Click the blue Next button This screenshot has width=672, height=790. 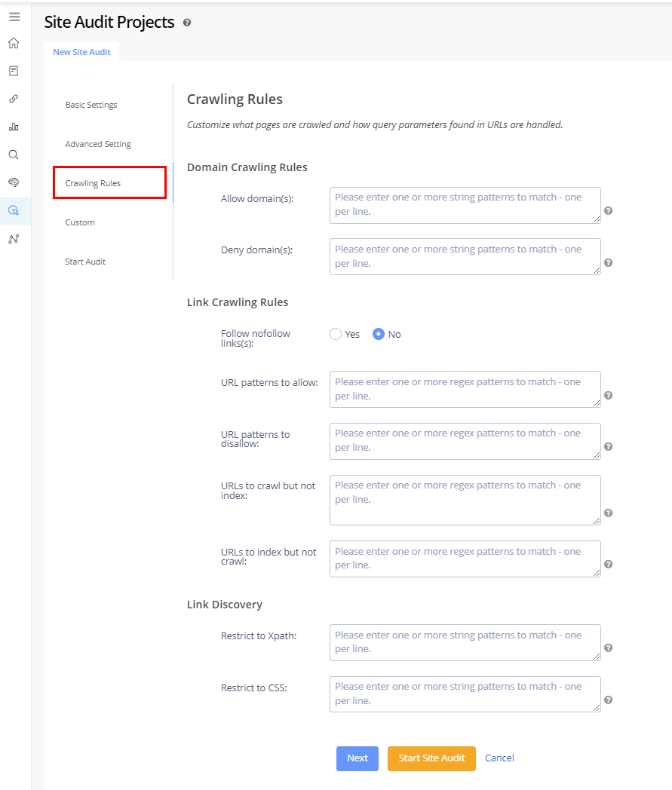pos(357,758)
